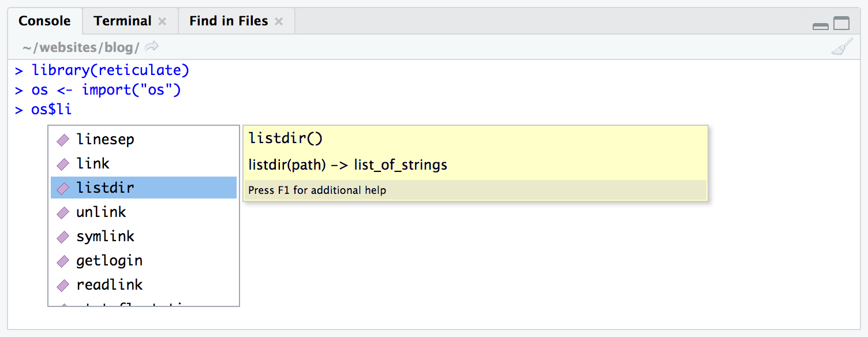Select listdir from the autocomplete list
Viewport: 868px width, 337px height.
click(106, 188)
